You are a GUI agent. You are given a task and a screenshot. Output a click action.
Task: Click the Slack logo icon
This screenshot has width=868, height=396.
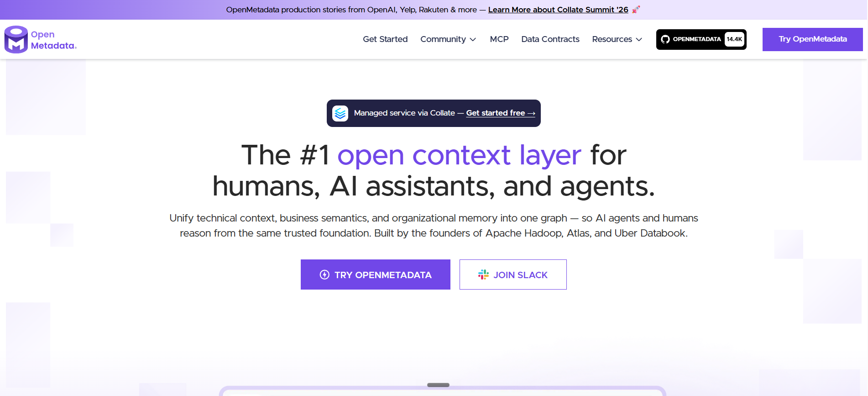(x=483, y=275)
